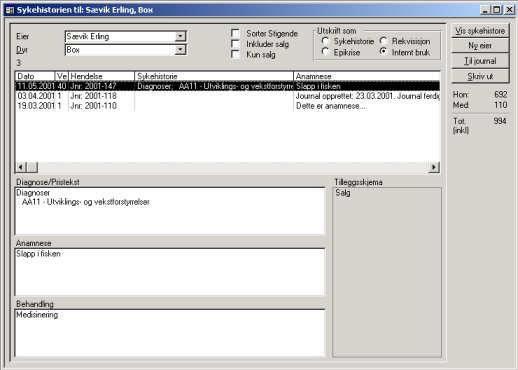Click the Med value 110

coord(501,105)
